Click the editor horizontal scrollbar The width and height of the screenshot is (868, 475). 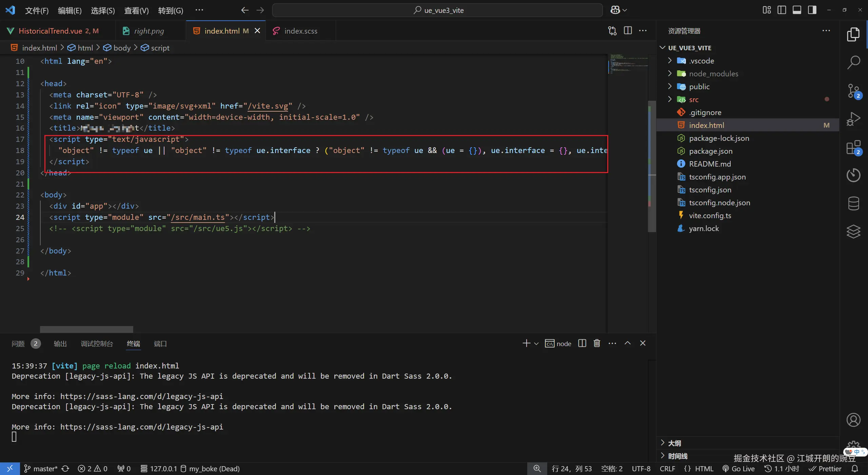coord(86,329)
